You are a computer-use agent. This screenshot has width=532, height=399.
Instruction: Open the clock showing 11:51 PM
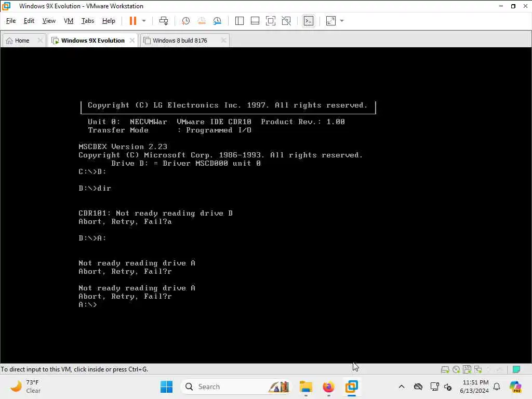tap(474, 387)
